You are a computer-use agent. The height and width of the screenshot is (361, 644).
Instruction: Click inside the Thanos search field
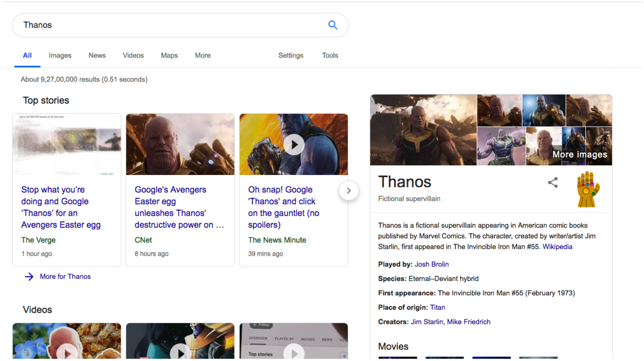[x=161, y=25]
